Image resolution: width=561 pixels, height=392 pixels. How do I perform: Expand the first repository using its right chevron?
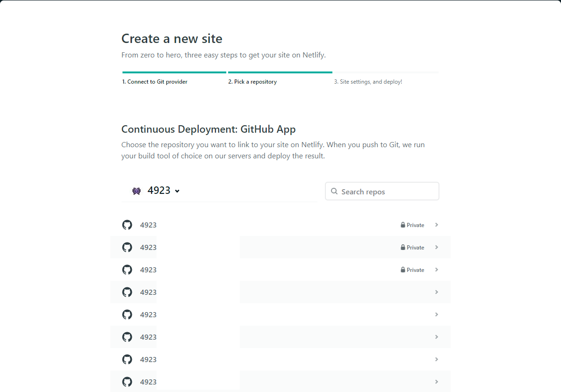(437, 225)
